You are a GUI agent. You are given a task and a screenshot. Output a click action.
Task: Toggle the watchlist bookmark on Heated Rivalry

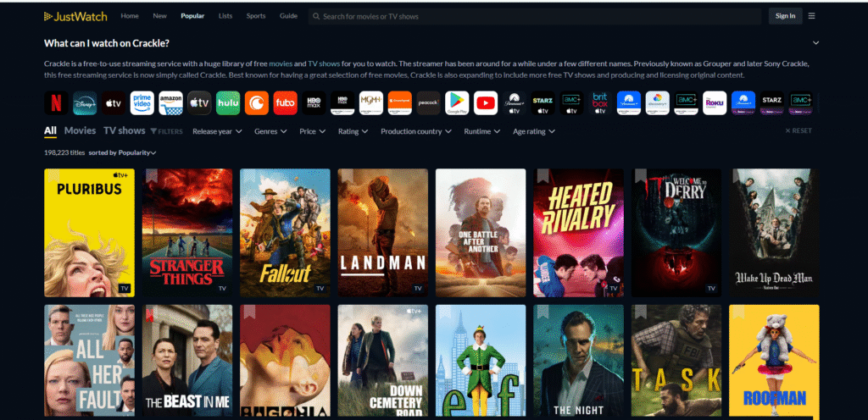tap(542, 176)
